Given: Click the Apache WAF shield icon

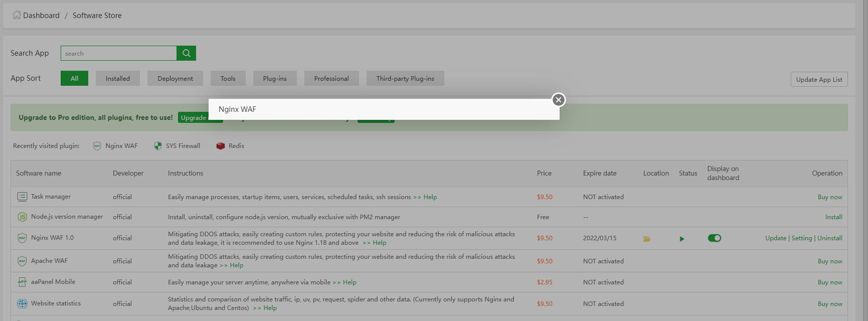Looking at the screenshot, I should [22, 261].
